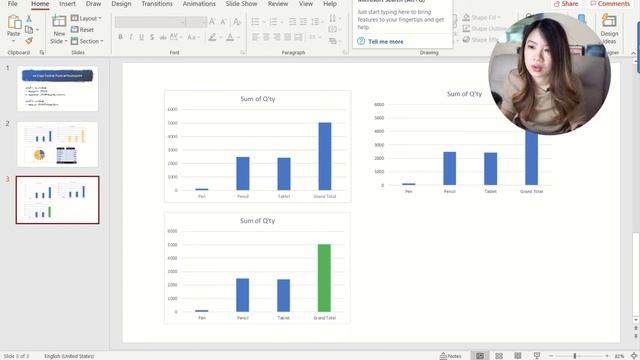Screen dimensions: 640x360
Task: Click the Copy icon
Action: tap(29, 29)
